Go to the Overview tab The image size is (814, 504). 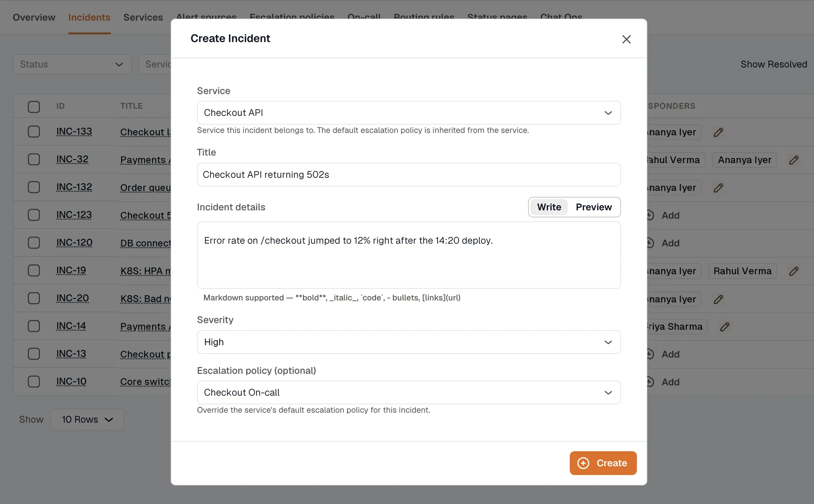(34, 17)
